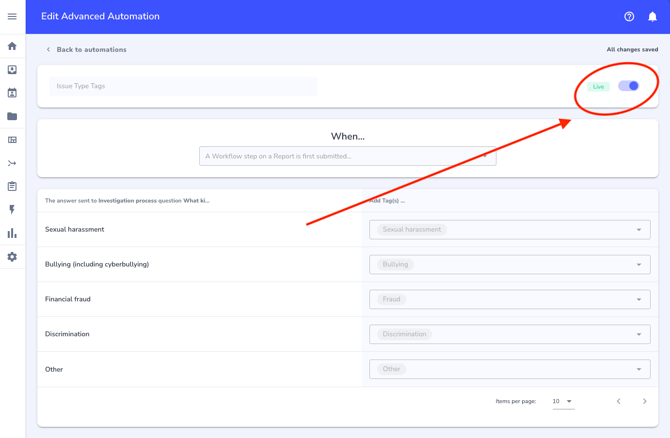Expand the Bullying tags dropdown

coord(639,265)
